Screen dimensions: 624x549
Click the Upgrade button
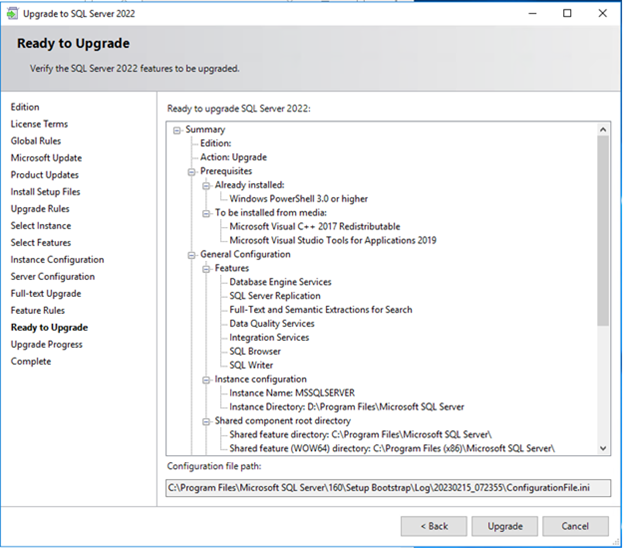505,526
